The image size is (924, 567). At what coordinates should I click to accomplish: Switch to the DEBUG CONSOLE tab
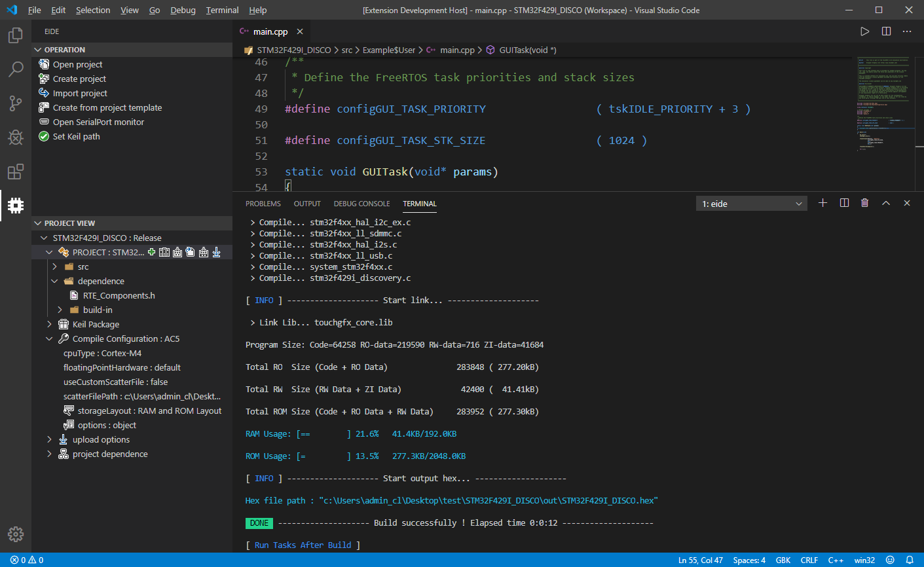(x=361, y=204)
